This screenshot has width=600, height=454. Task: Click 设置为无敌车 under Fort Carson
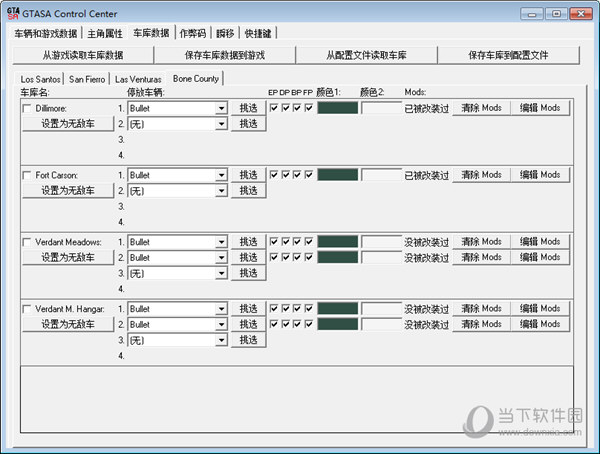[x=68, y=191]
